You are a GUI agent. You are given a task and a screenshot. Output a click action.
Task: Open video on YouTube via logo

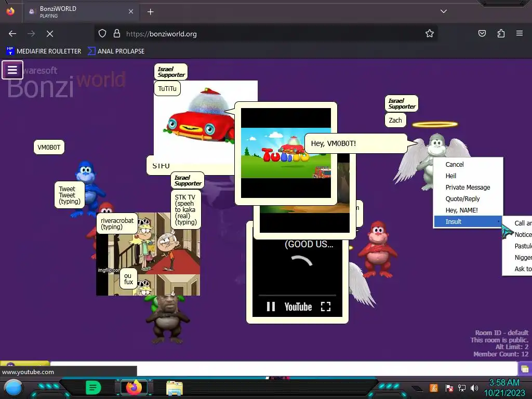coord(298,307)
